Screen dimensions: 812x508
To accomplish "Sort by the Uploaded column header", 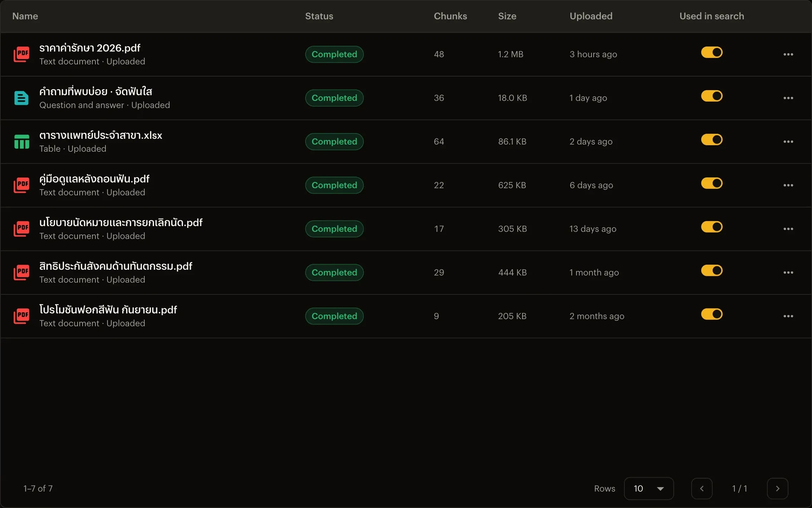I will [x=591, y=16].
